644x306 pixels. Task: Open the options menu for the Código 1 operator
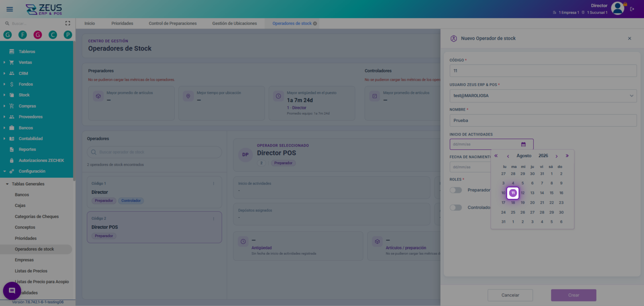pyautogui.click(x=214, y=184)
